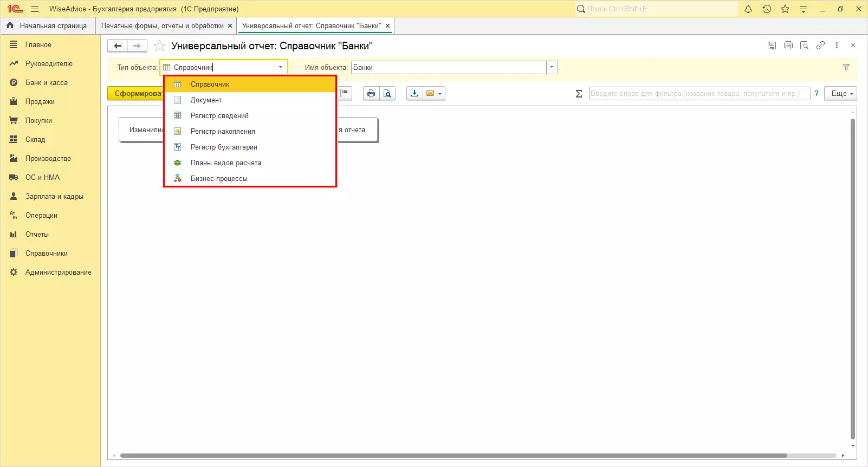Viewport: 868px width, 467px height.
Task: Click the global search Поиск field
Action: [x=656, y=9]
